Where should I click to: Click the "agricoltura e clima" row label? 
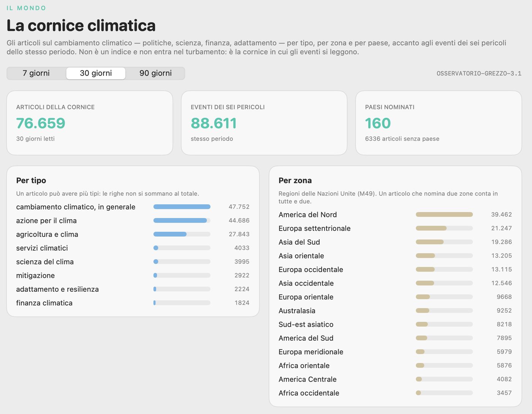click(47, 234)
